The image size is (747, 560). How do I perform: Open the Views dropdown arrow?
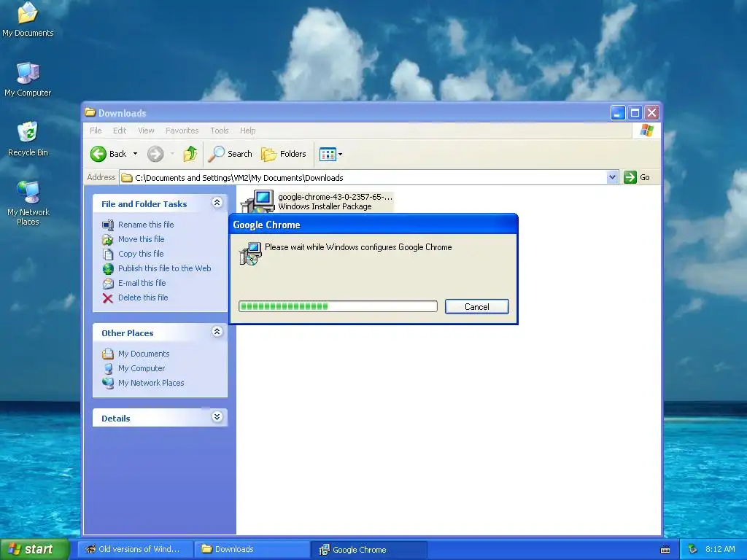(340, 154)
